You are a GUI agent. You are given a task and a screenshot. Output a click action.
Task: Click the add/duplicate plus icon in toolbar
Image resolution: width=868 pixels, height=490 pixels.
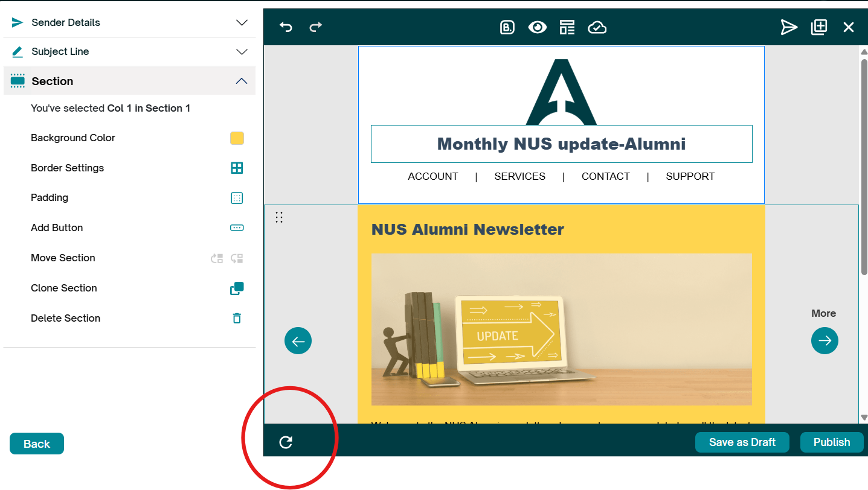point(819,27)
